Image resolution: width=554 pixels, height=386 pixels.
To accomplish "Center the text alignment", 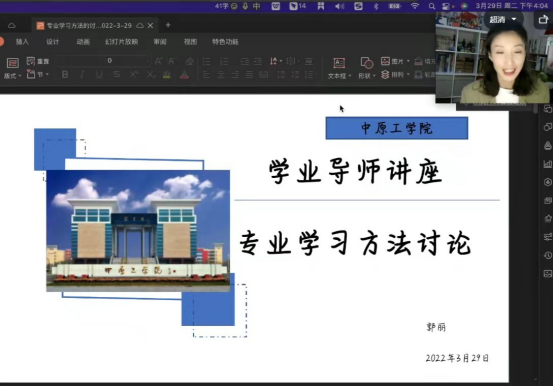I will tap(221, 75).
